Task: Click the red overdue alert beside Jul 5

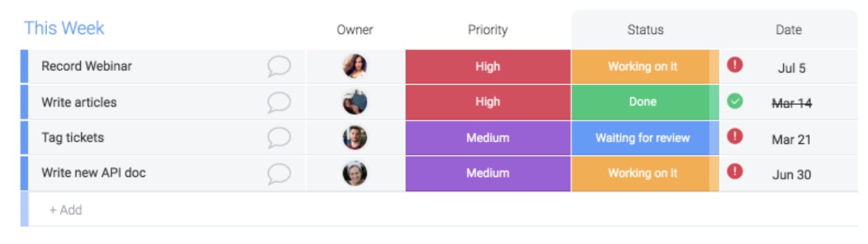Action: click(x=735, y=65)
